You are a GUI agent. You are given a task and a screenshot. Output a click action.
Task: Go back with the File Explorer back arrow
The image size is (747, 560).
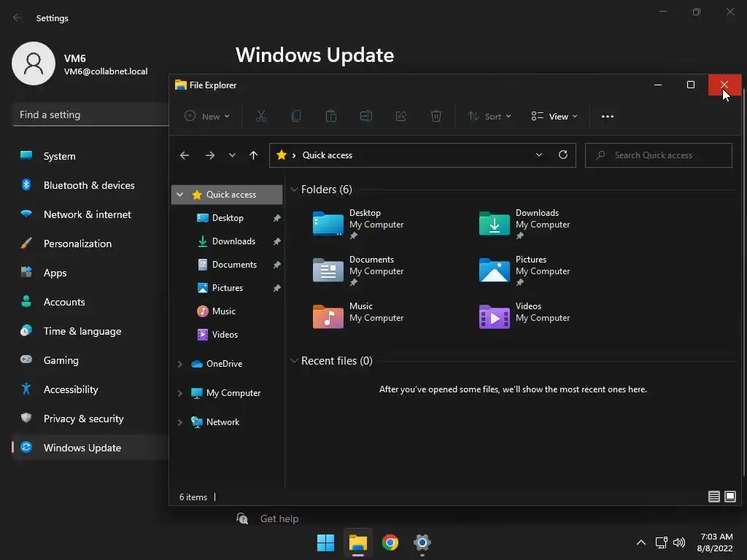185,155
